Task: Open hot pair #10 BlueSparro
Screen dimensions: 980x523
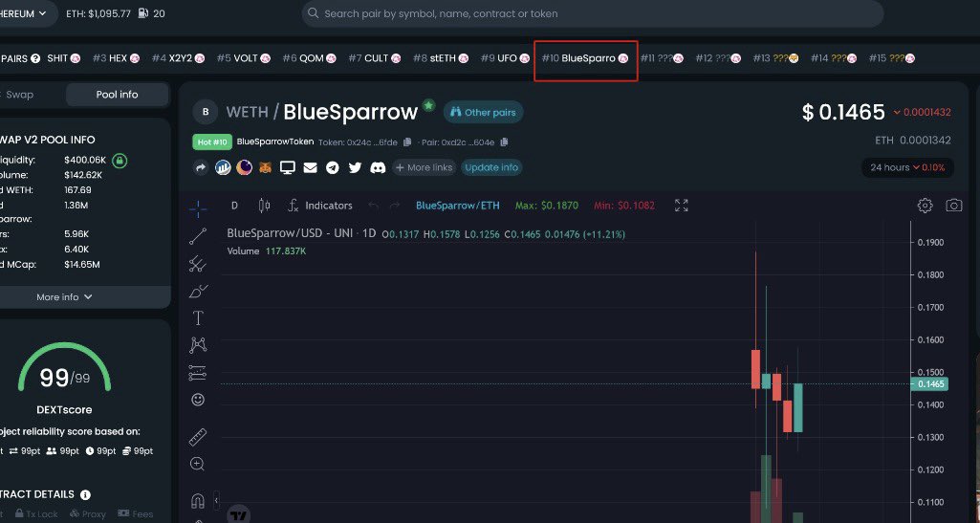Action: (x=585, y=58)
